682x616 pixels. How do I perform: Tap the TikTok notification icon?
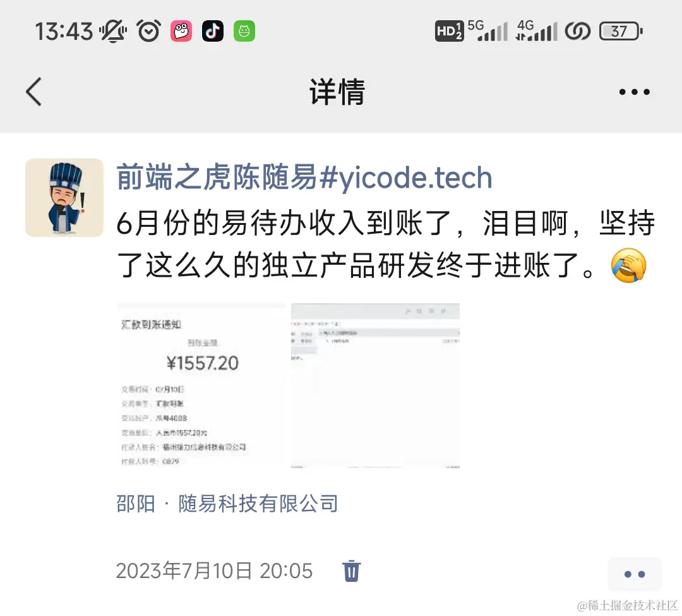[x=213, y=31]
